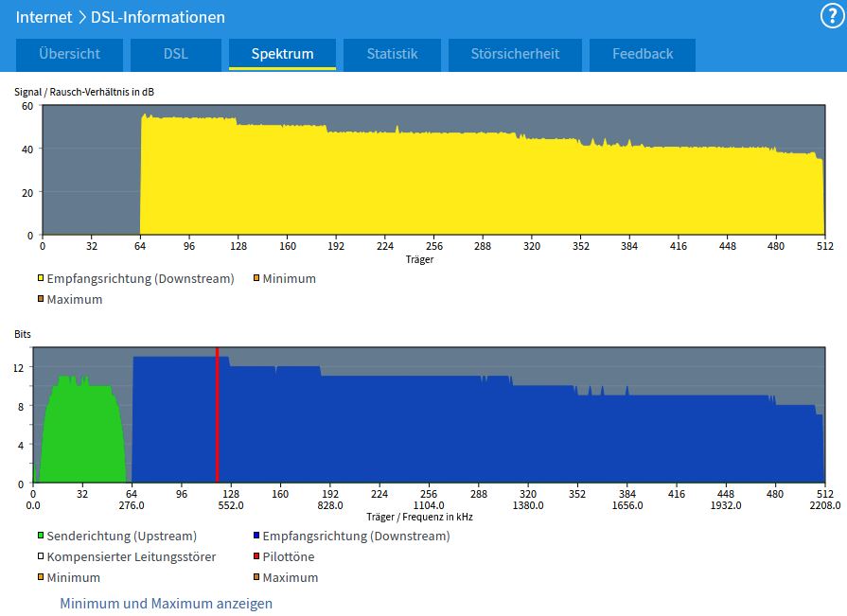The width and height of the screenshot is (847, 616).
Task: Open the DSL tab
Action: coord(176,55)
